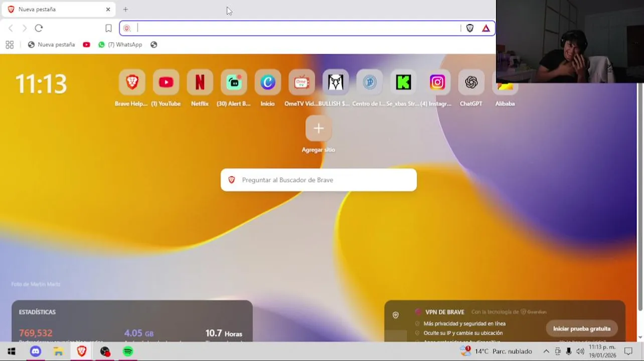Open the globe bookmark after WhatsApp
This screenshot has width=644, height=361.
(x=154, y=45)
